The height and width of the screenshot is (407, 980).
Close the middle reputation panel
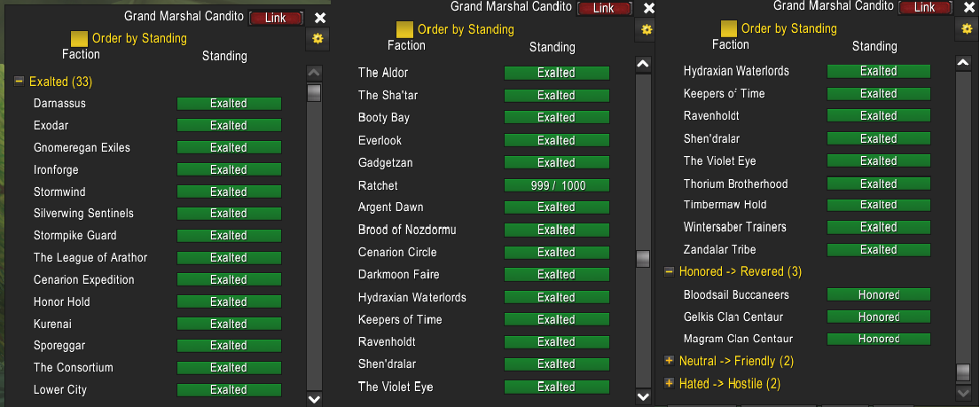[x=649, y=8]
